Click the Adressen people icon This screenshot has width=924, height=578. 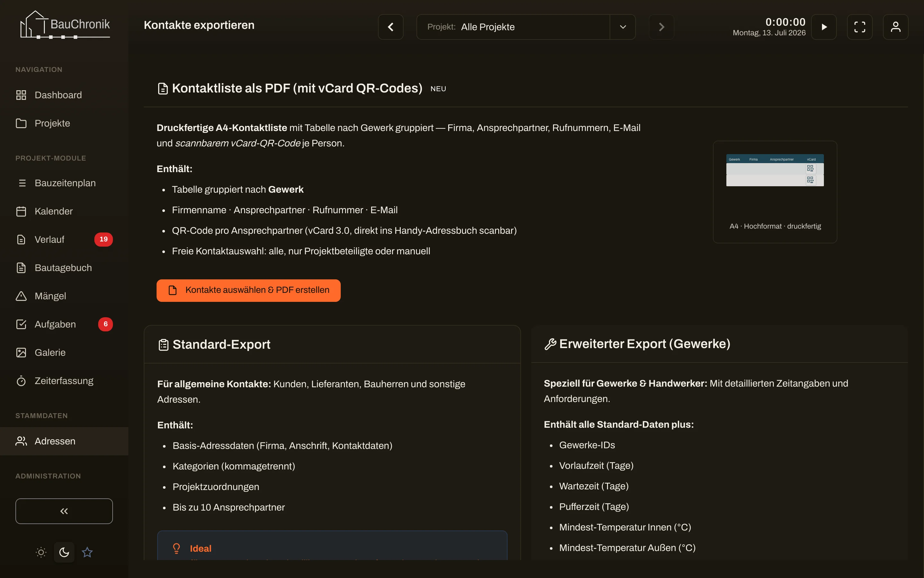coord(21,442)
